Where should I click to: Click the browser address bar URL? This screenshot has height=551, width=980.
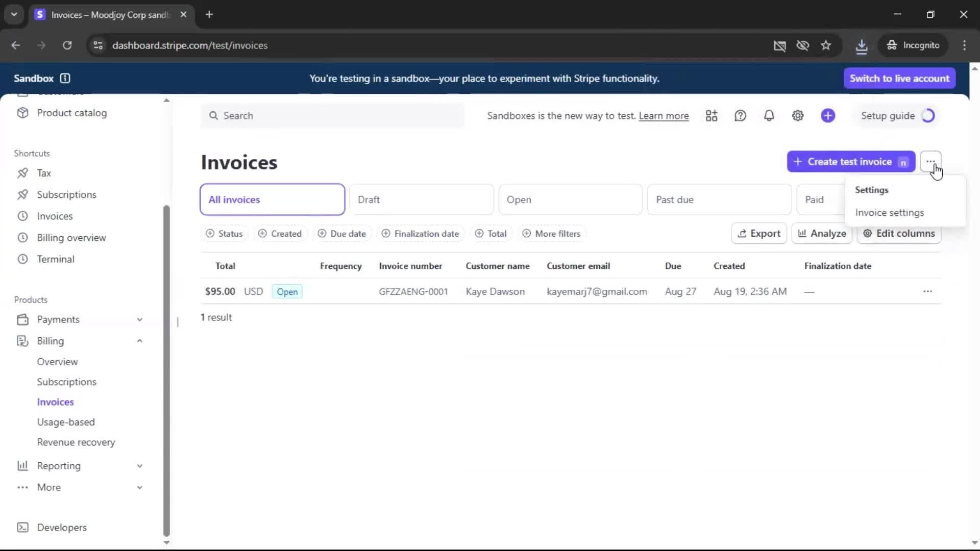tap(190, 45)
